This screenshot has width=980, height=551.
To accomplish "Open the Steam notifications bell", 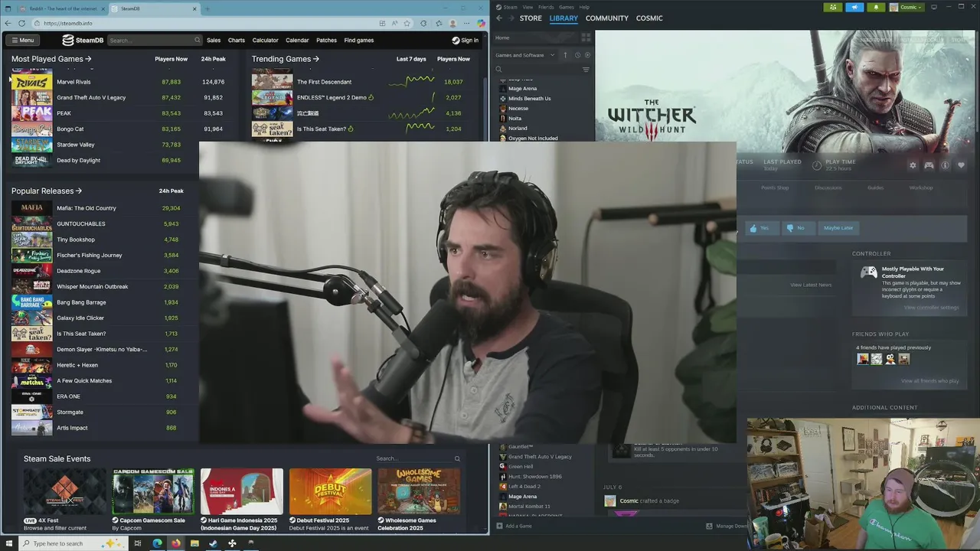I will pos(877,7).
